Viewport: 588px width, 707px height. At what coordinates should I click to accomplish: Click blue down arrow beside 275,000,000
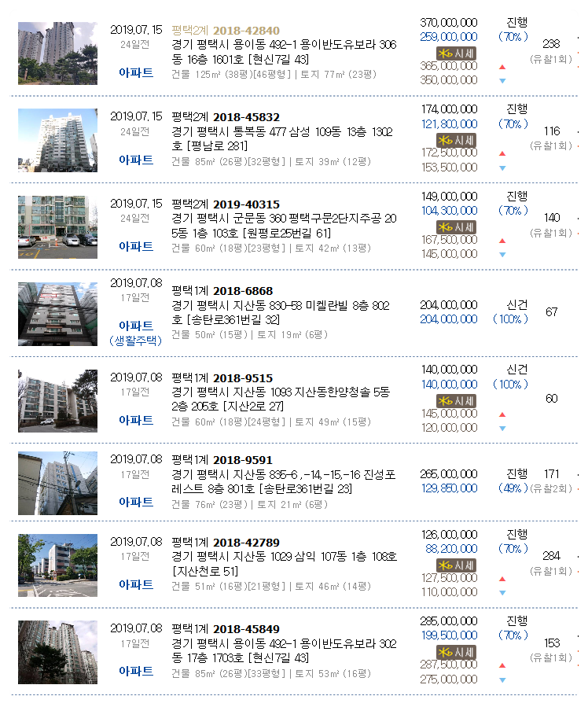point(502,679)
